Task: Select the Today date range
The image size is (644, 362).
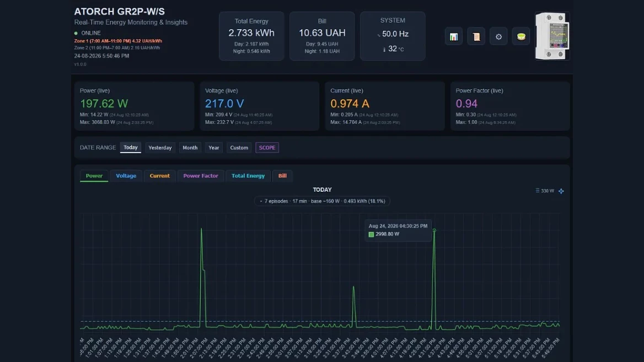Action: [131, 147]
